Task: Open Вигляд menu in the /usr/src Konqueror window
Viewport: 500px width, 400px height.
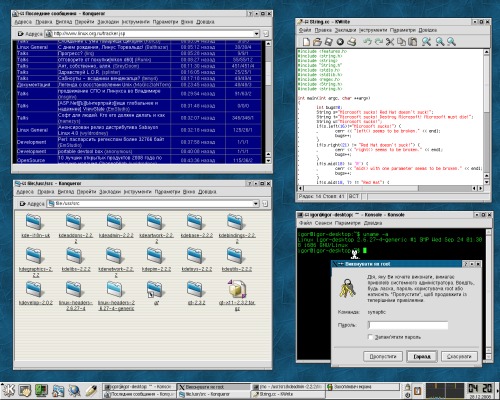Action: pyautogui.click(x=65, y=192)
